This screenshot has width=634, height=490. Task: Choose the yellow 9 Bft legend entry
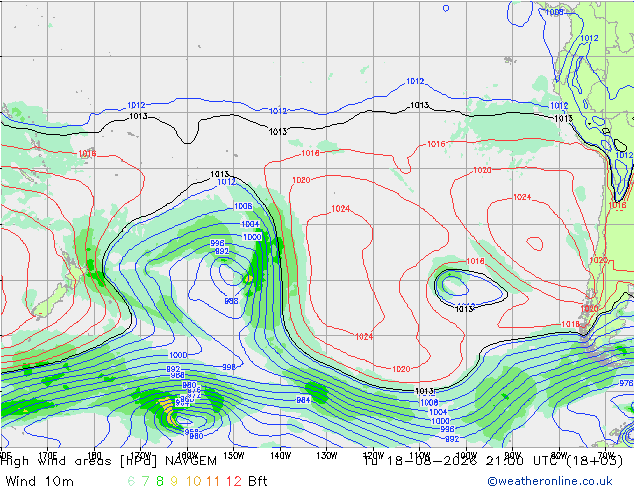pos(174,481)
